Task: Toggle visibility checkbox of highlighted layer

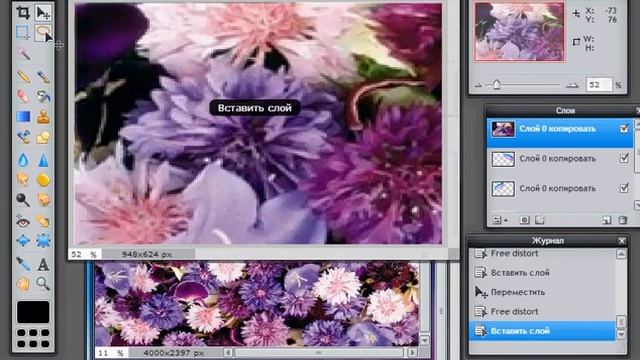Action: (x=624, y=129)
